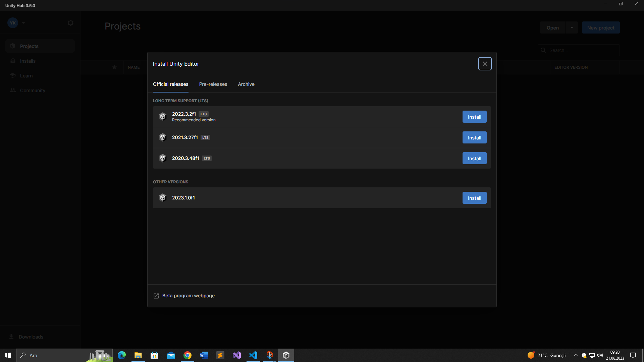Screen dimensions: 644x362
Task: Install Unity version 2023.1.0f1
Action: point(474,198)
